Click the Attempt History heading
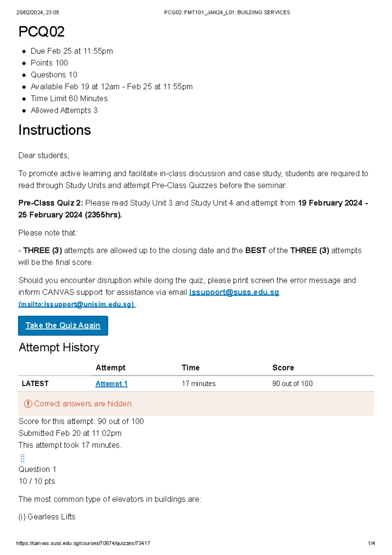 59,347
